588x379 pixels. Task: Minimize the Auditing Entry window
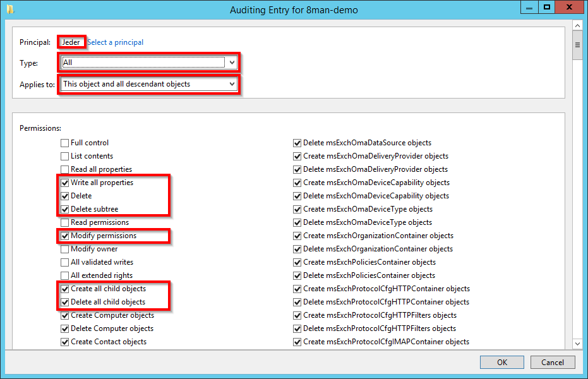[529, 7]
